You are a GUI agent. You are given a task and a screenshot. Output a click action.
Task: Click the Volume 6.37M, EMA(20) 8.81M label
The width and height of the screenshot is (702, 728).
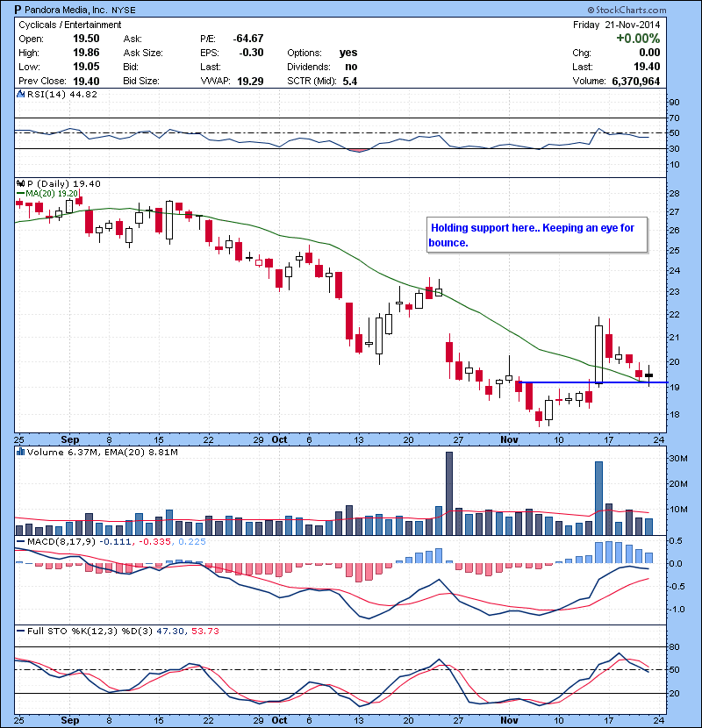coord(102,452)
